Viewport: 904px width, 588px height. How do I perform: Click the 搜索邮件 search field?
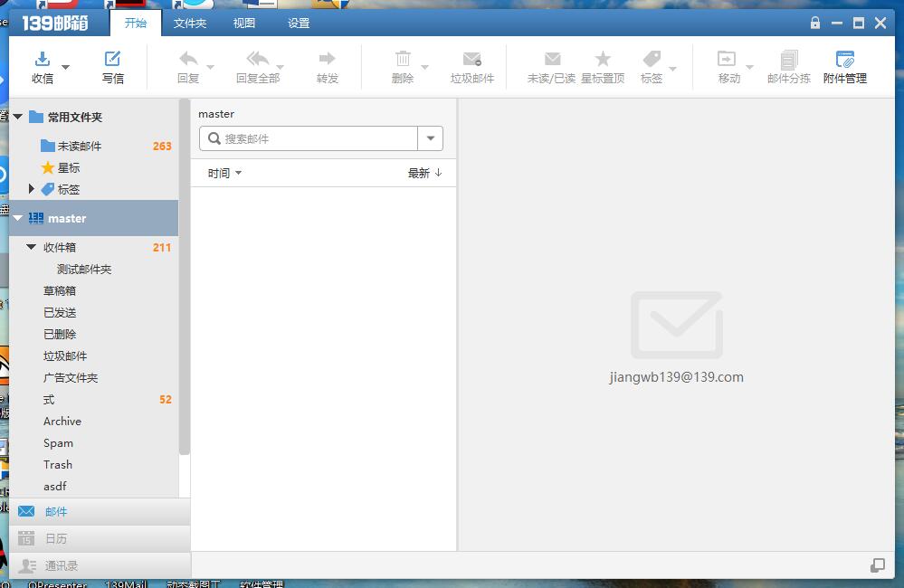309,138
